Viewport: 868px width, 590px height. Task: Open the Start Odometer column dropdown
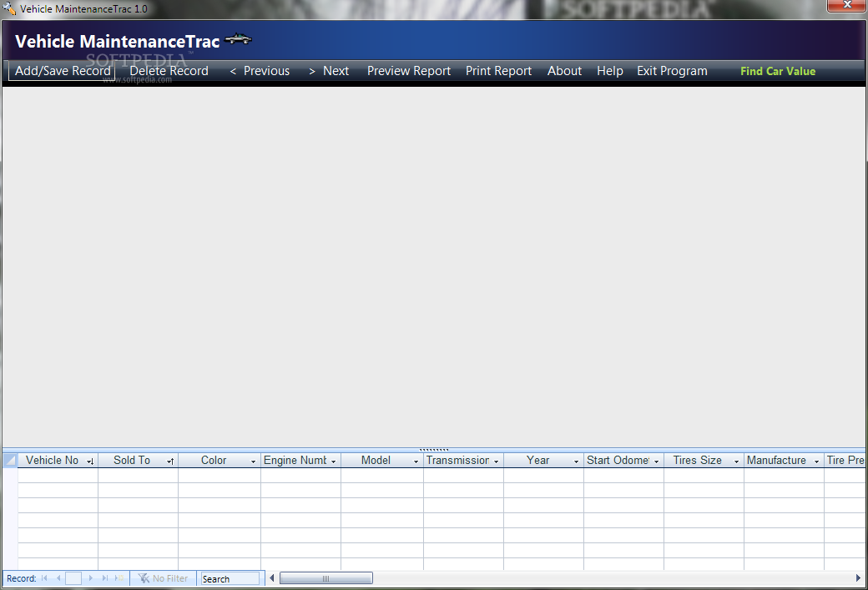[657, 461]
